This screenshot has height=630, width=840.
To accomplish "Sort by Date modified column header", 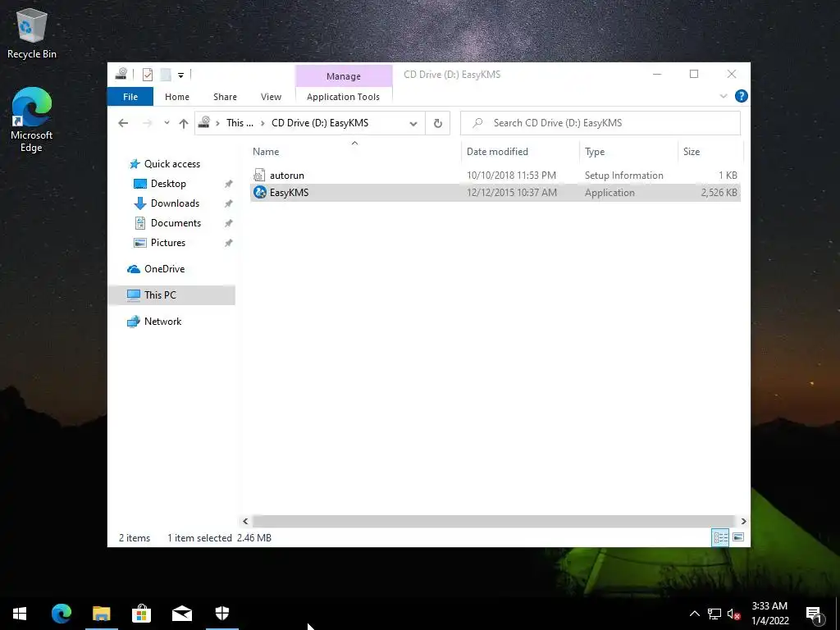I will click(520, 152).
